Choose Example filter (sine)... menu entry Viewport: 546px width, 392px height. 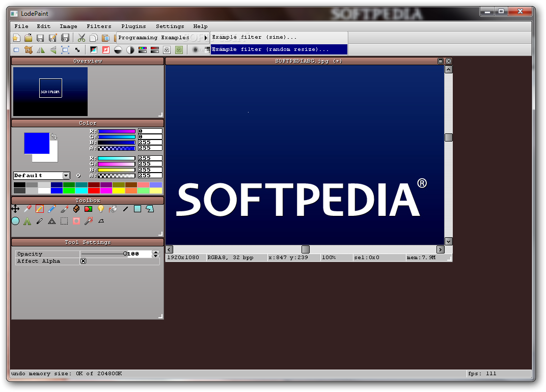point(279,37)
